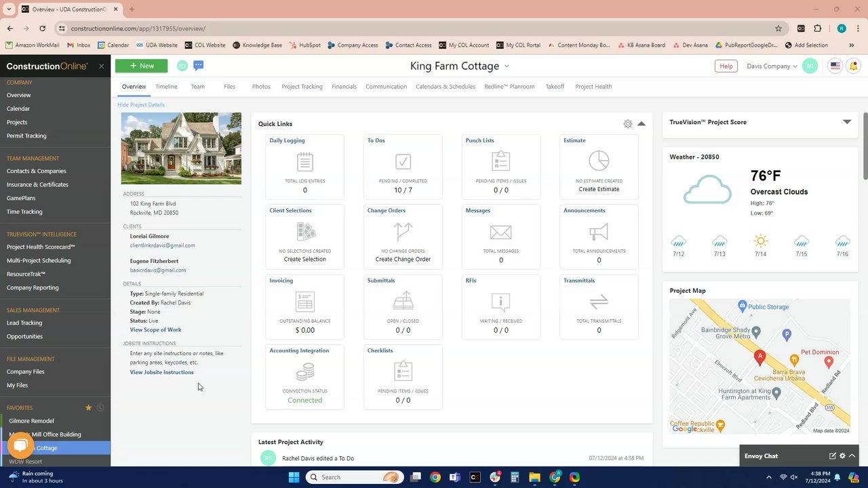Open File Explorer from the taskbar
The image size is (868, 488).
click(x=534, y=477)
